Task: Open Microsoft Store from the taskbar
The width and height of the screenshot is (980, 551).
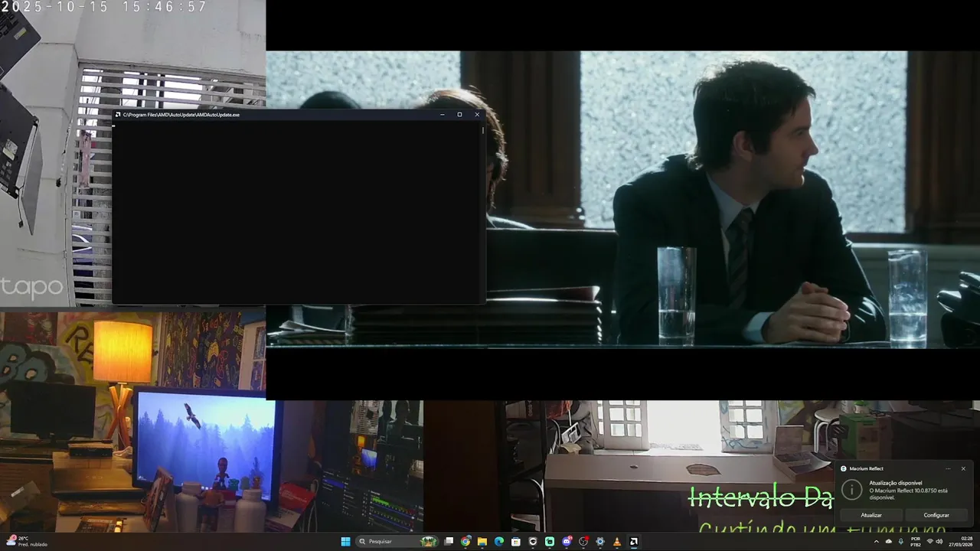Action: pyautogui.click(x=516, y=541)
